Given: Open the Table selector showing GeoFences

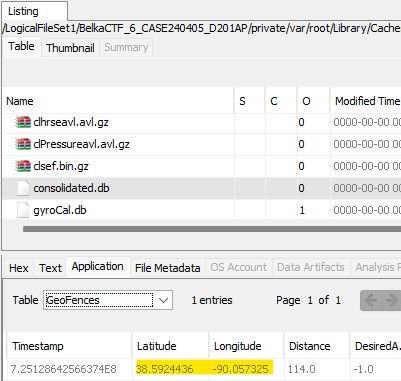Looking at the screenshot, I should (x=108, y=300).
